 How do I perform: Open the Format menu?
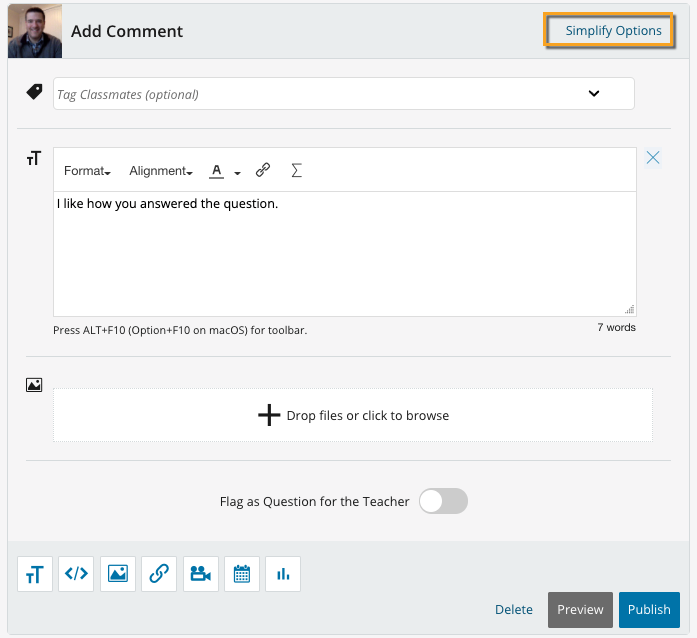(x=86, y=171)
